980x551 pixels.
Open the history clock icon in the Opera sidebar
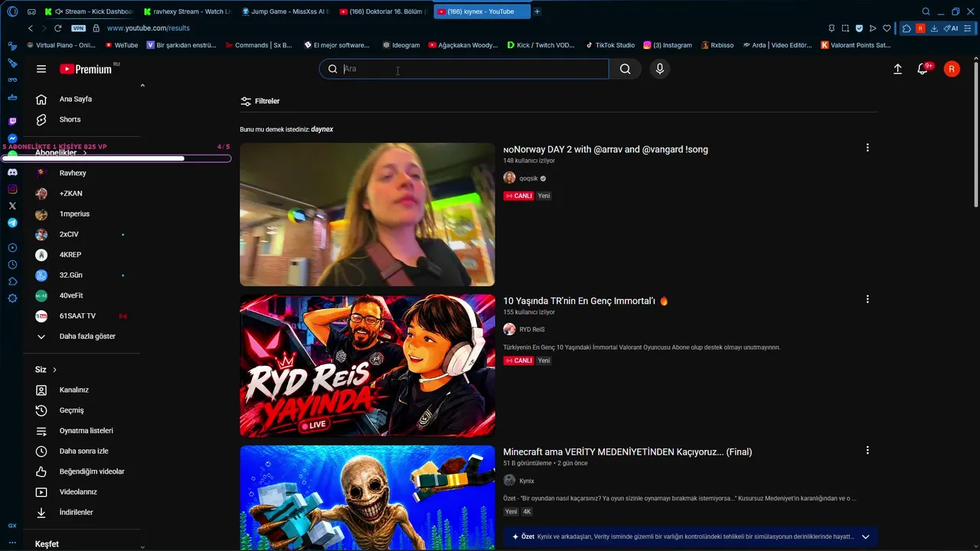[12, 265]
